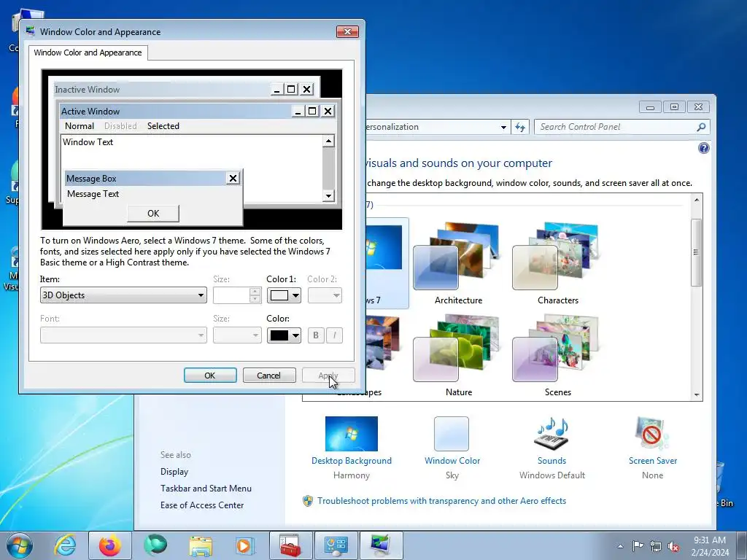Click Message Text in the preview

click(x=93, y=194)
